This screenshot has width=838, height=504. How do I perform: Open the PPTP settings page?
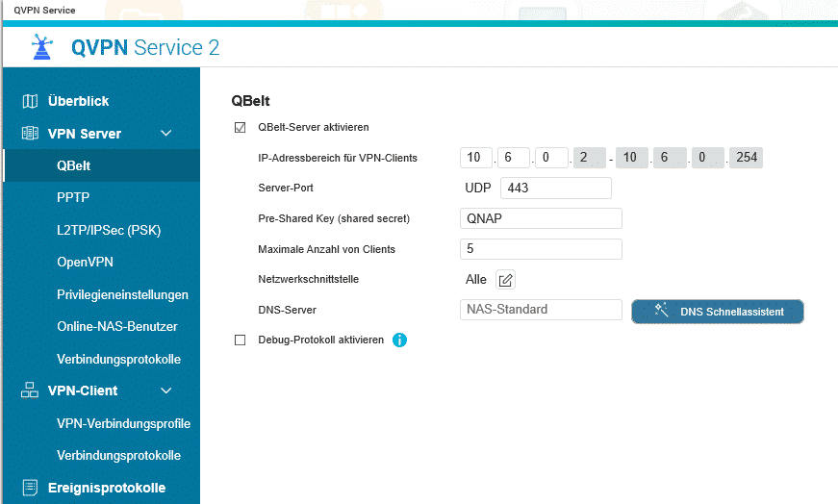tap(73, 197)
